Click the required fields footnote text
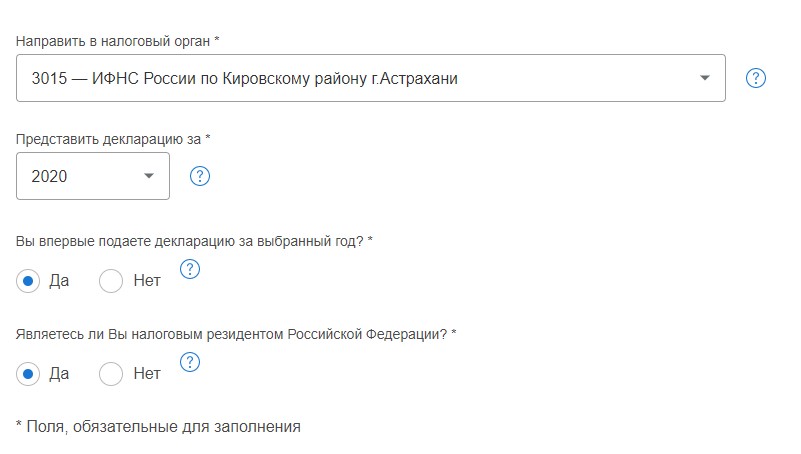The image size is (801, 454). click(x=158, y=426)
